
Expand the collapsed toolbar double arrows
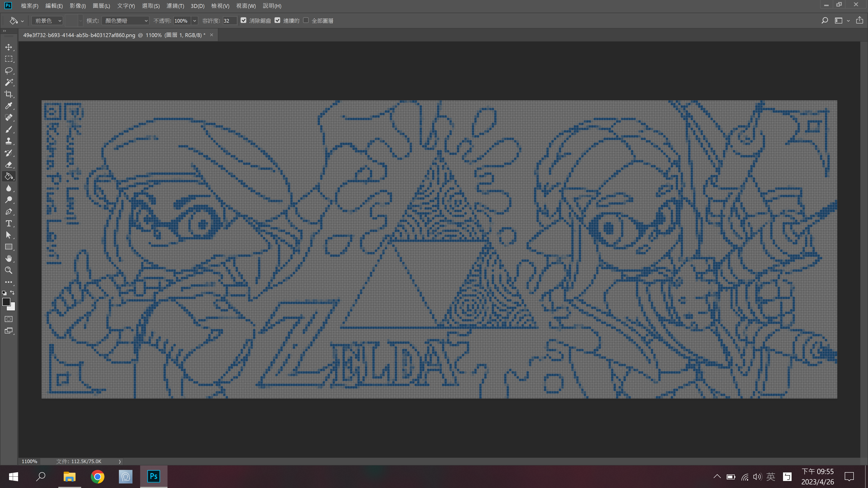point(4,31)
